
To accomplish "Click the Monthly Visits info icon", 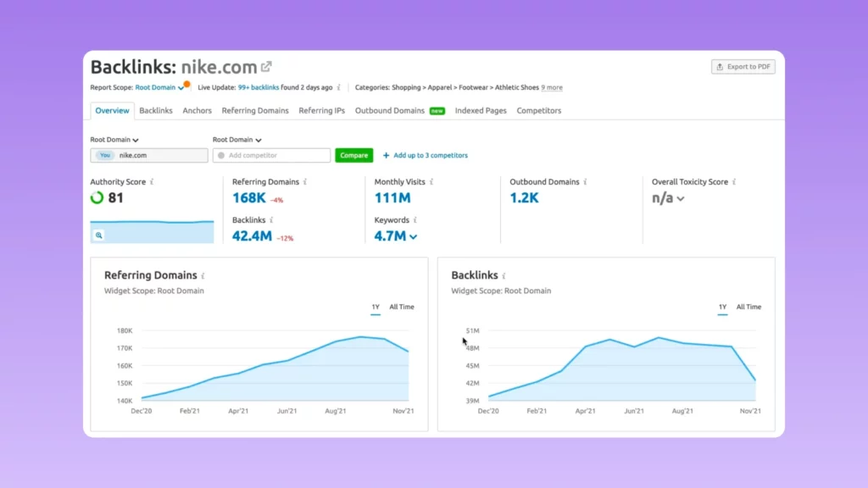I will click(x=431, y=182).
